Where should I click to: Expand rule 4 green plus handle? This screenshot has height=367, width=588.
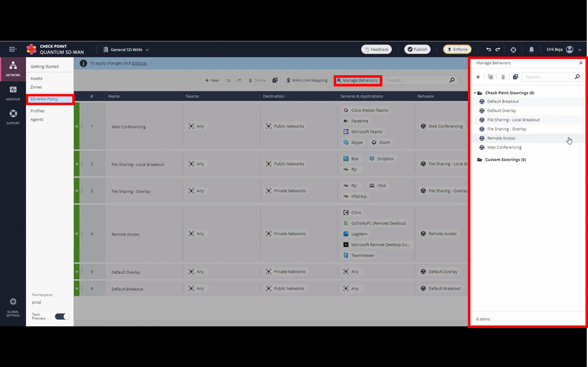point(77,234)
